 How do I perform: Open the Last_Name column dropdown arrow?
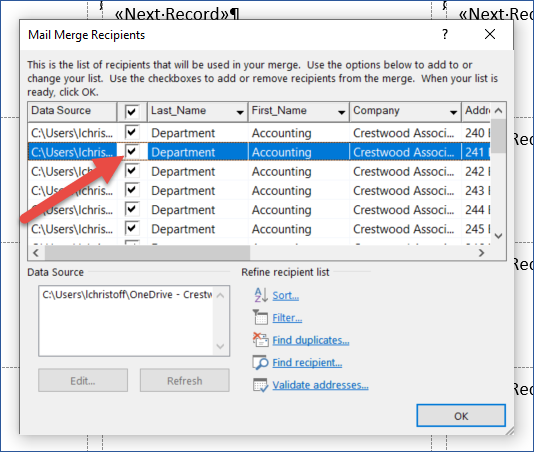(240, 112)
